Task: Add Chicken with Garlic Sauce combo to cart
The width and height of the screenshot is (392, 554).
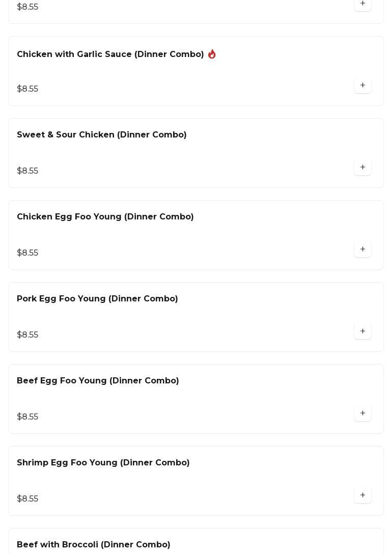Action: click(x=362, y=86)
